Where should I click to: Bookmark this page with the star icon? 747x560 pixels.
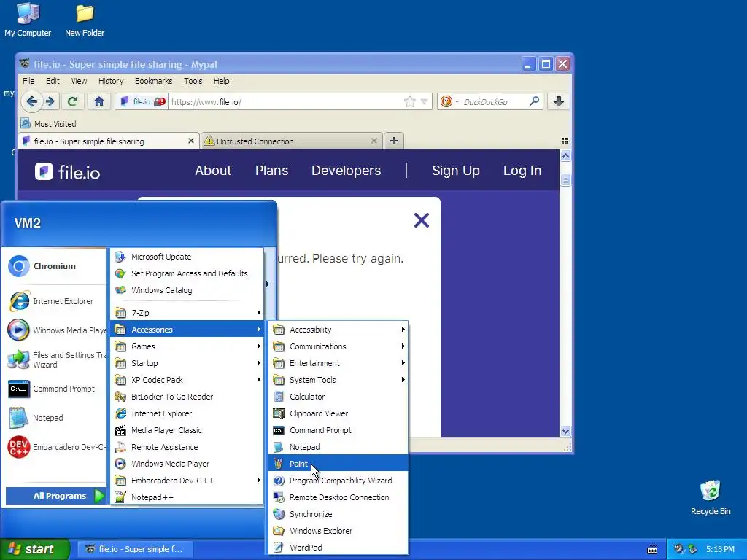(x=409, y=101)
